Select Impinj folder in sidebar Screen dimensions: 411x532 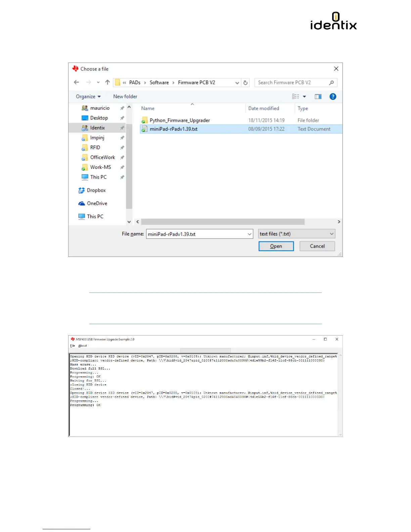[x=97, y=138]
